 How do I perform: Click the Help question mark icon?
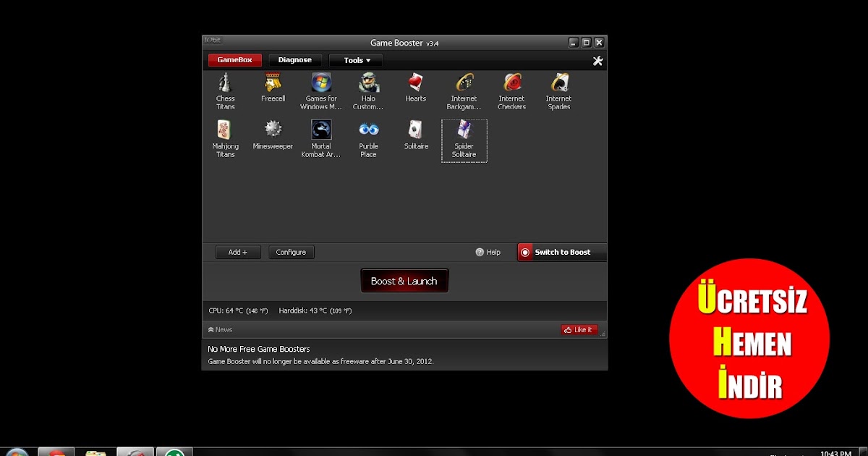click(479, 252)
